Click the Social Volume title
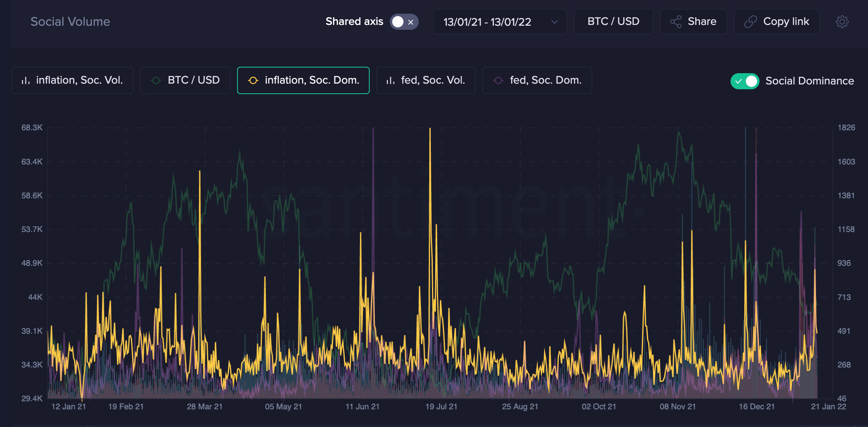Viewport: 868px width, 427px height. (70, 22)
